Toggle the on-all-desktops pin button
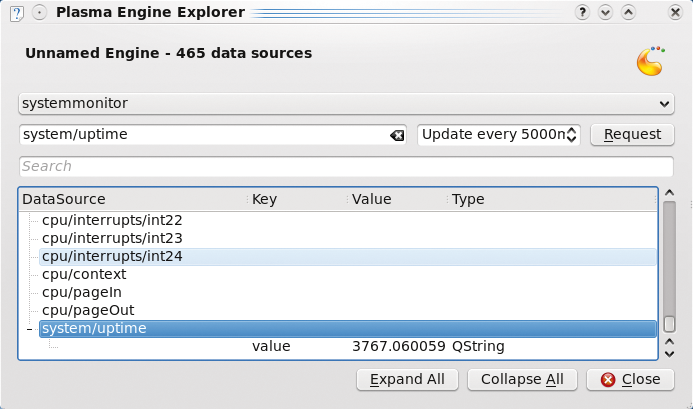 pos(39,13)
